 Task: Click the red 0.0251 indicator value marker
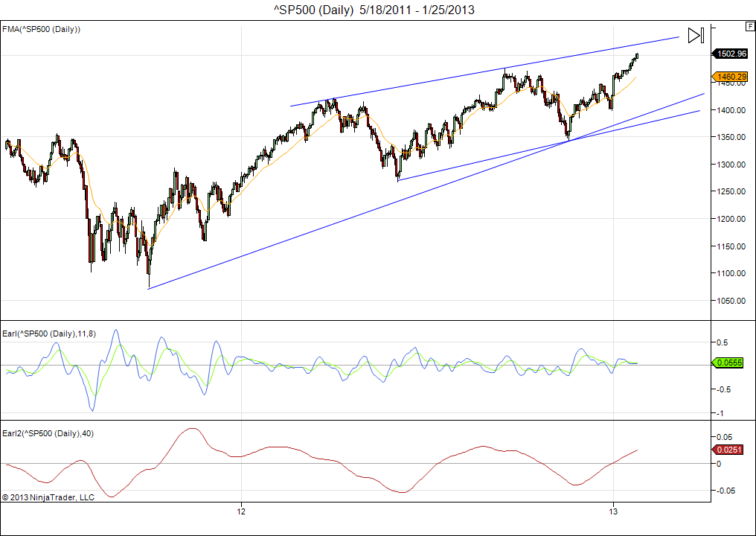730,450
